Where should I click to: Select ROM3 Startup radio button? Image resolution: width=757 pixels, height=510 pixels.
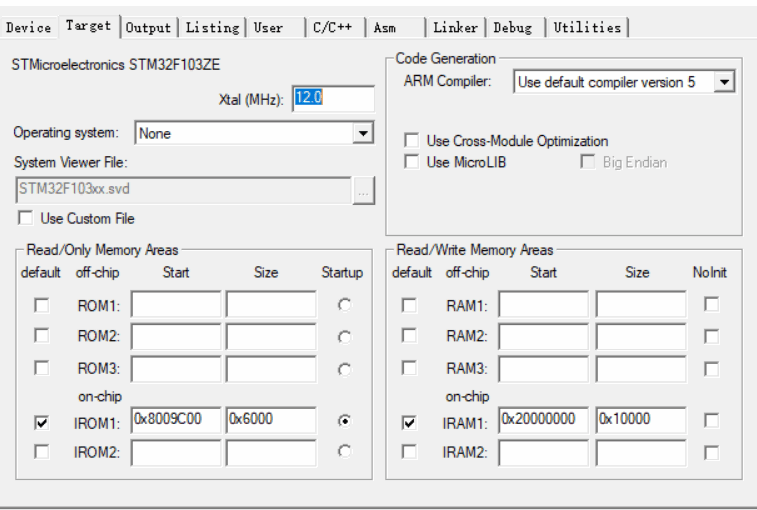click(x=344, y=369)
